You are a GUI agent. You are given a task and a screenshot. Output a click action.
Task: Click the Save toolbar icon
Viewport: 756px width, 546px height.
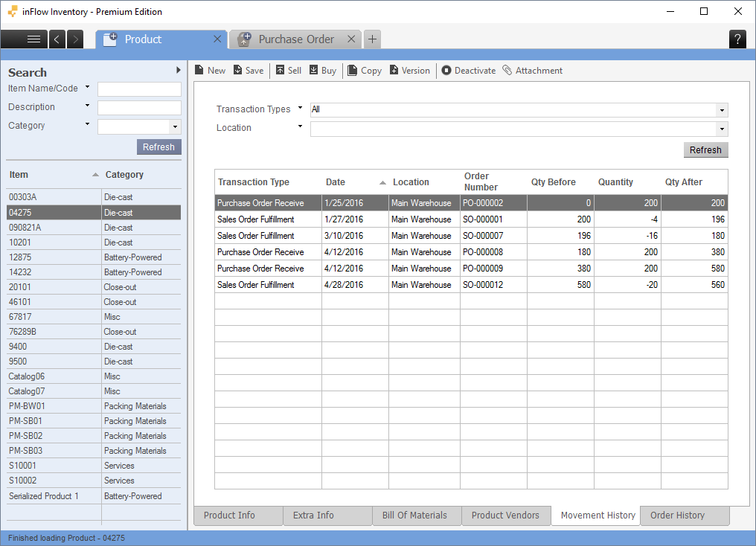(x=237, y=71)
